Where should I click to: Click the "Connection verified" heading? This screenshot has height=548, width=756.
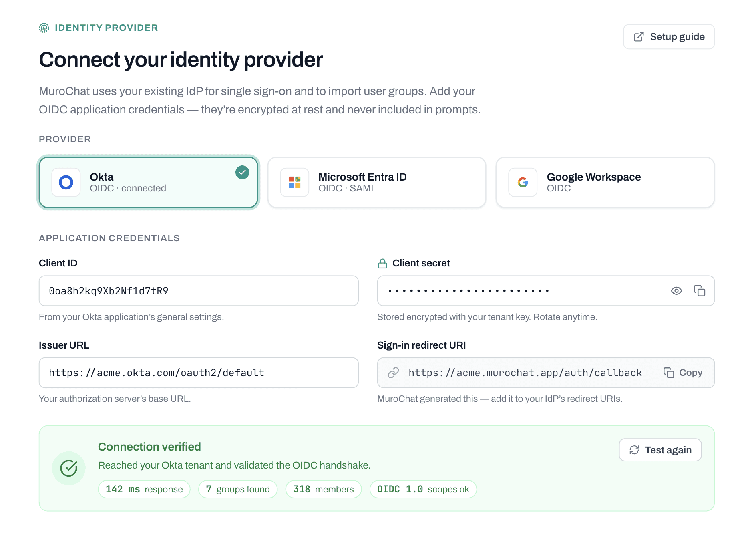149,447
